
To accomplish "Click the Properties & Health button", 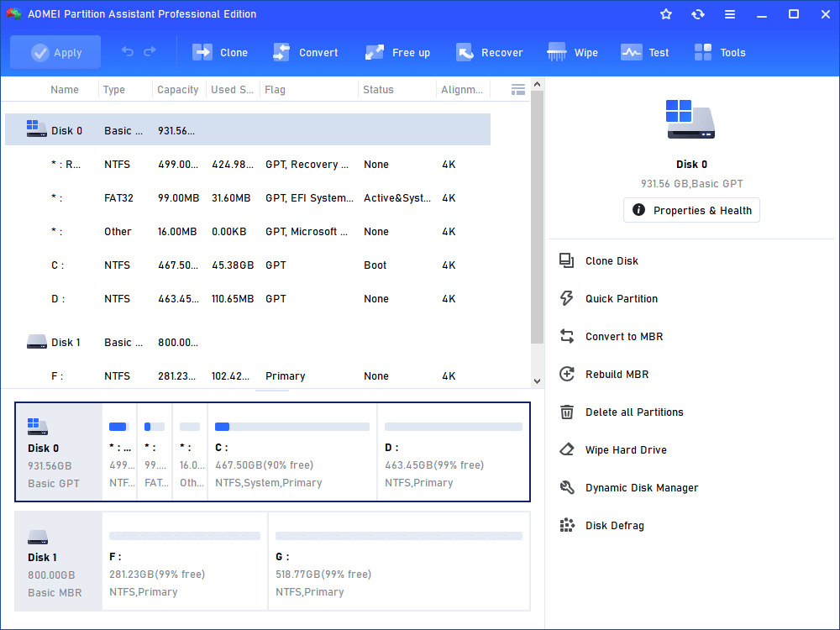I will [691, 210].
